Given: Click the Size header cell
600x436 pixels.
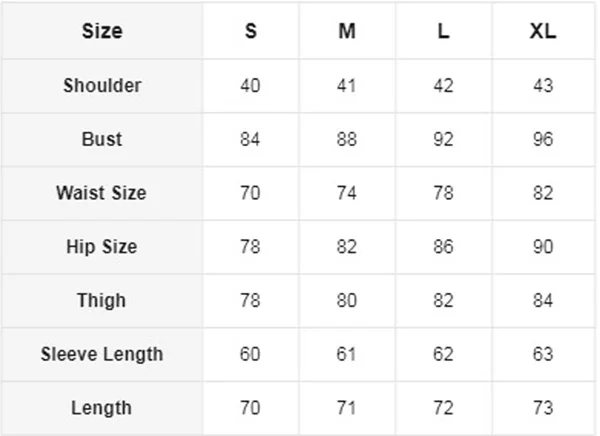Looking at the screenshot, I should (x=102, y=31).
